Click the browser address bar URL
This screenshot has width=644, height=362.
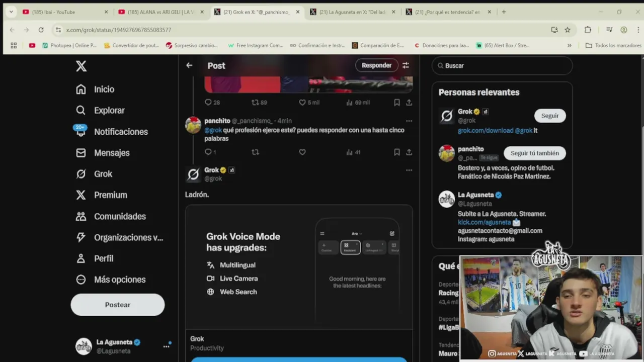coord(119,30)
